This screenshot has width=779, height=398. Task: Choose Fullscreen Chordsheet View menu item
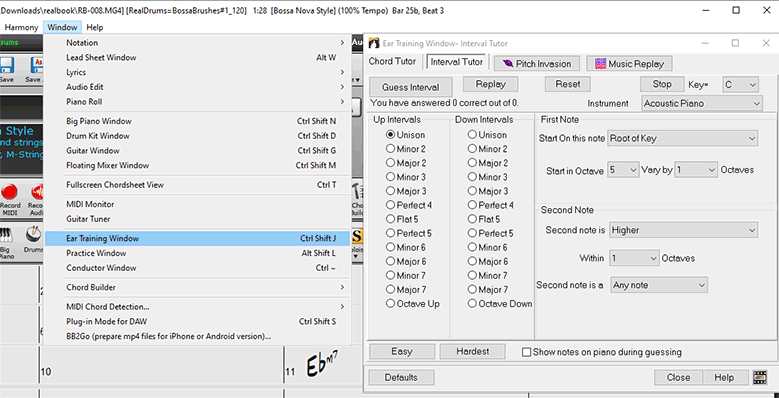[x=197, y=185]
